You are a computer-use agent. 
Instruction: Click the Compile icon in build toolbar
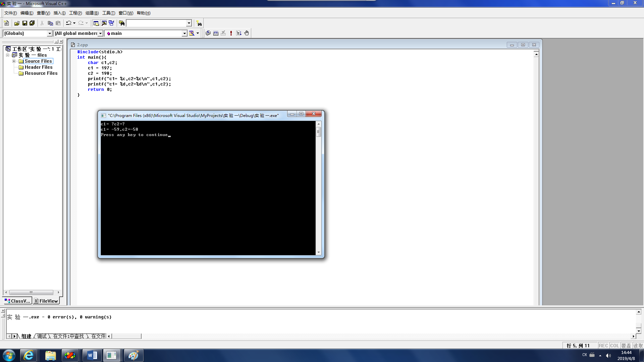208,33
